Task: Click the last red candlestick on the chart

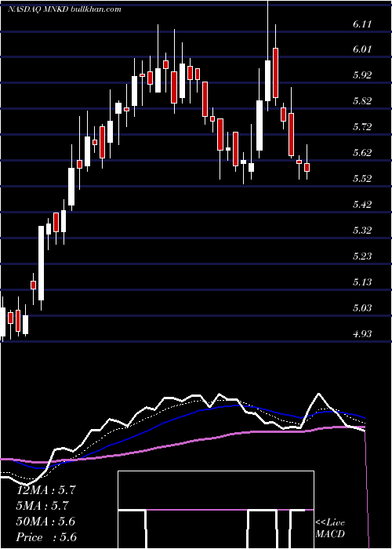Action: click(x=307, y=167)
